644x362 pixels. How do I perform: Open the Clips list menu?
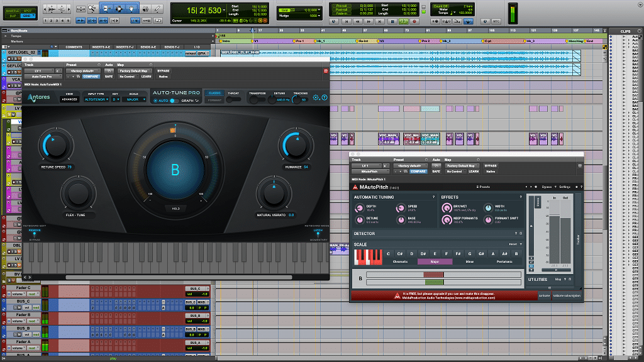tap(639, 31)
